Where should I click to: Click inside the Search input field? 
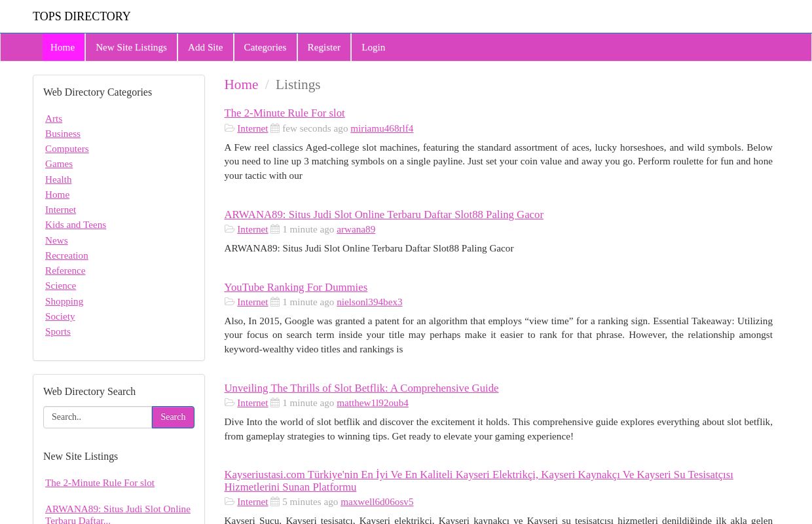pyautogui.click(x=97, y=417)
